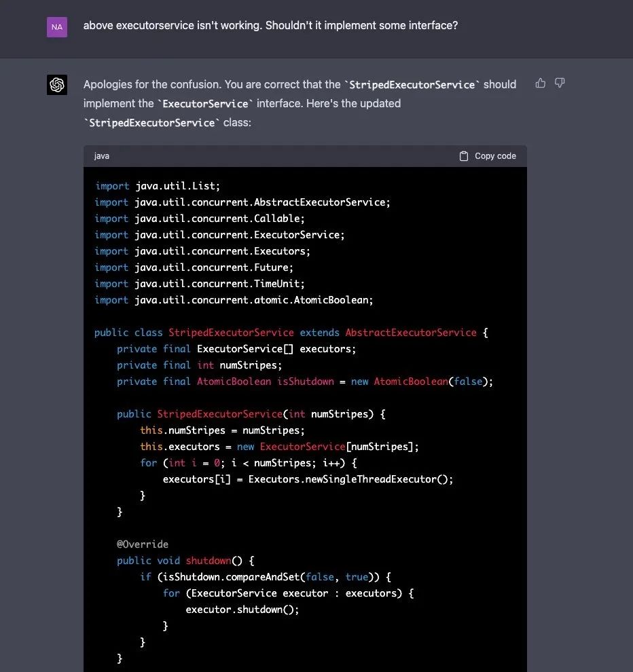633x672 pixels.
Task: Click inline code StripedExecutorService after 'correct that the'
Action: pyautogui.click(x=411, y=85)
